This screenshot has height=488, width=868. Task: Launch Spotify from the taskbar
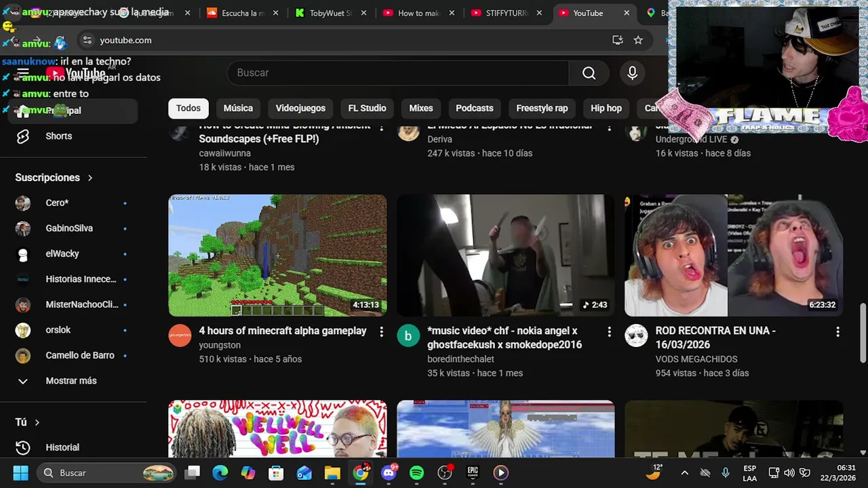[x=416, y=472]
